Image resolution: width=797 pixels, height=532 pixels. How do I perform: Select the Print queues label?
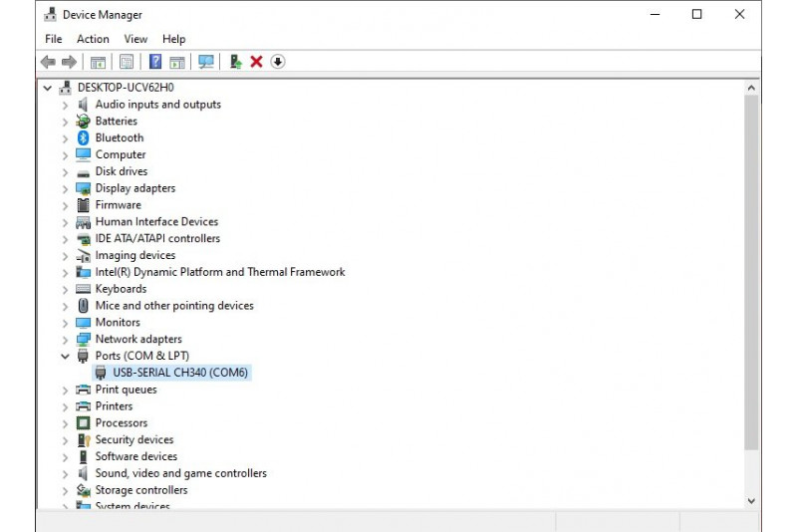click(x=127, y=390)
